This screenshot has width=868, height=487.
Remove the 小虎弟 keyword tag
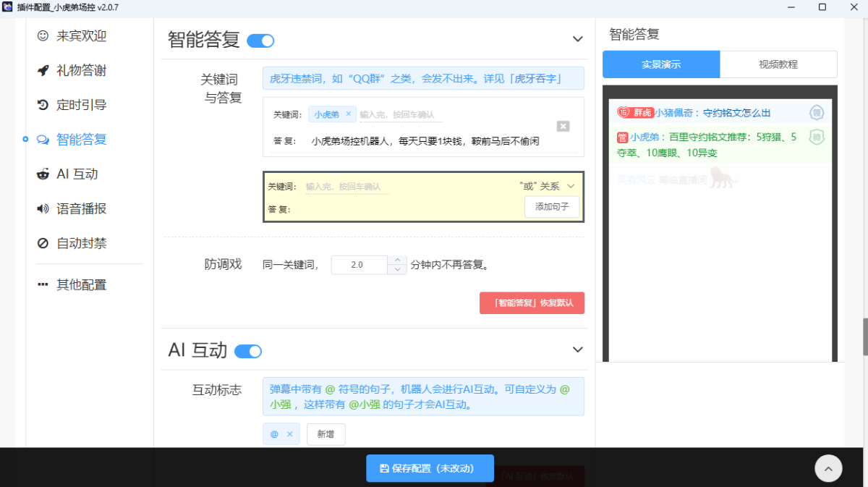[348, 114]
